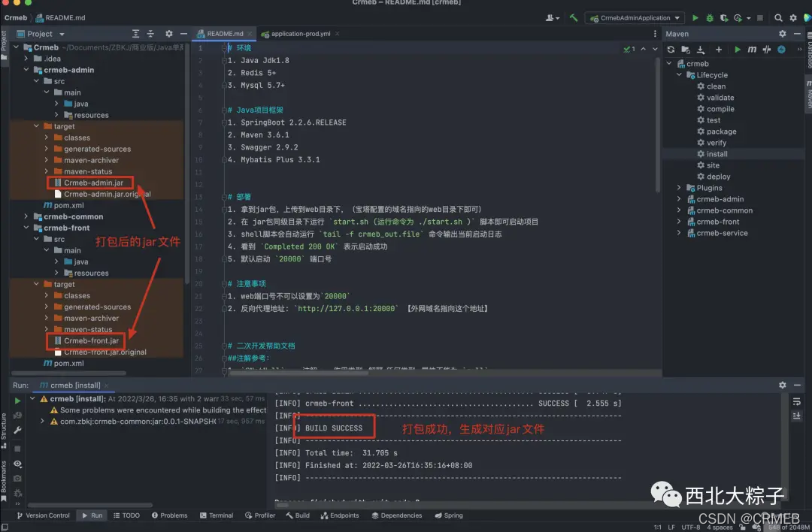This screenshot has height=532, width=812.
Task: Click camera icon in Run sidebar
Action: [x=17, y=478]
